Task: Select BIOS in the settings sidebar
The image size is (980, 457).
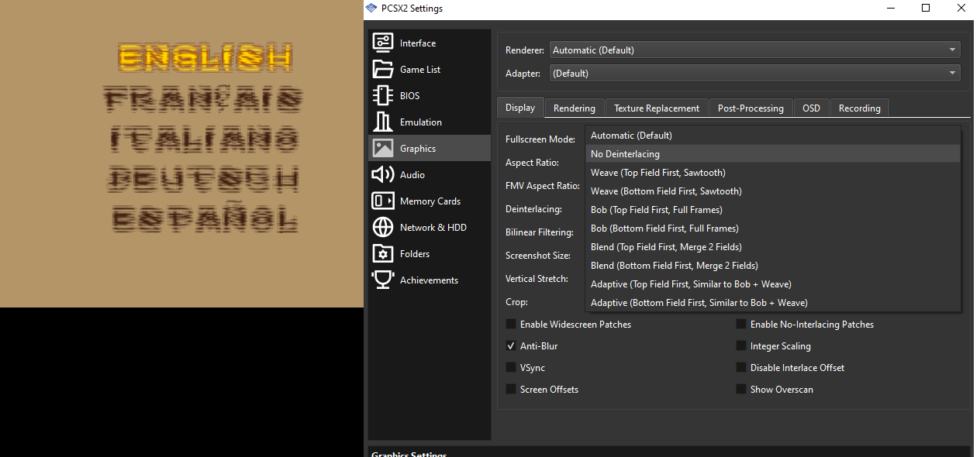Action: click(430, 95)
